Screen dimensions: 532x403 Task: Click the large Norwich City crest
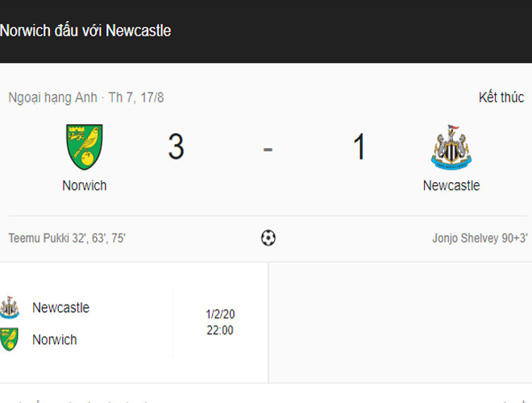pyautogui.click(x=84, y=147)
